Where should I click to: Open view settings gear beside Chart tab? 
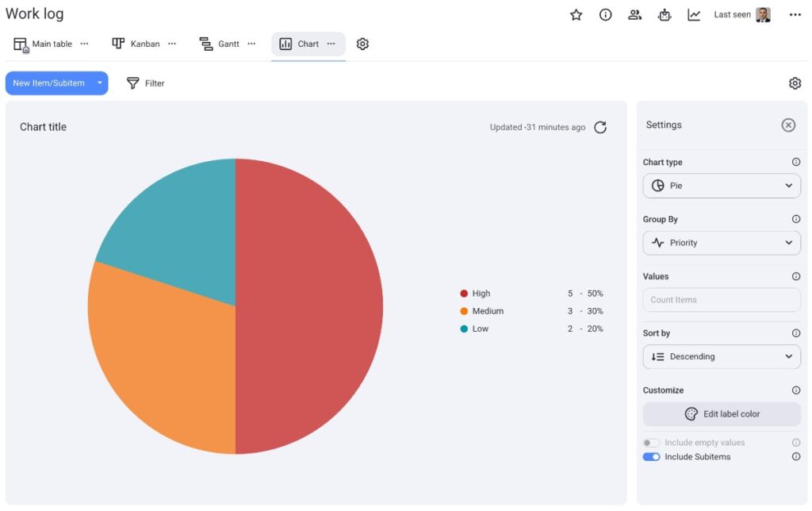click(x=362, y=44)
